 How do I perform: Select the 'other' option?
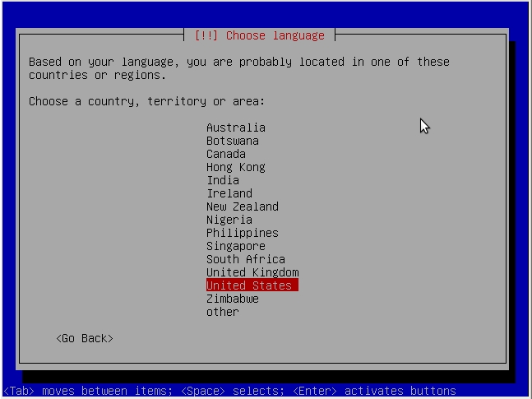223,312
